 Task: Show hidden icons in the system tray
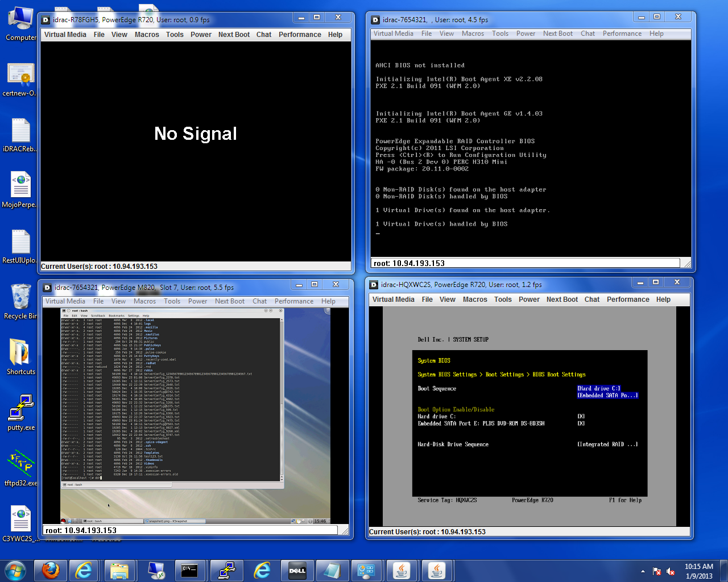pyautogui.click(x=643, y=571)
